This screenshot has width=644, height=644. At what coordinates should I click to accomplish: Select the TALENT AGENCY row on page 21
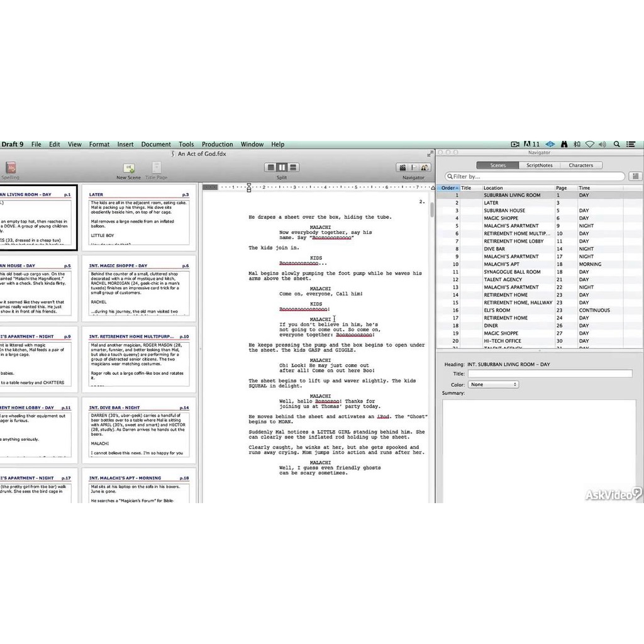539,279
